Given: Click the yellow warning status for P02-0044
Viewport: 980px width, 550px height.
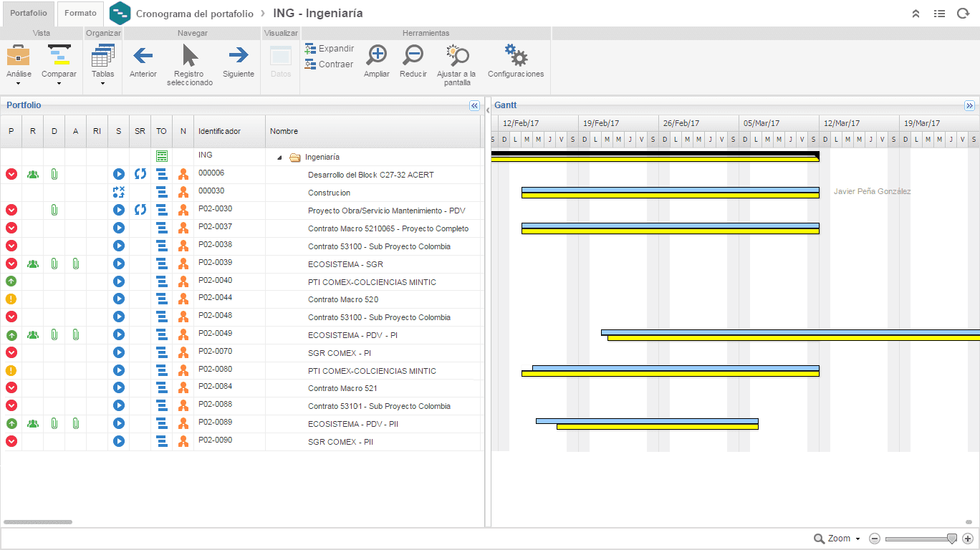Looking at the screenshot, I should coord(11,299).
